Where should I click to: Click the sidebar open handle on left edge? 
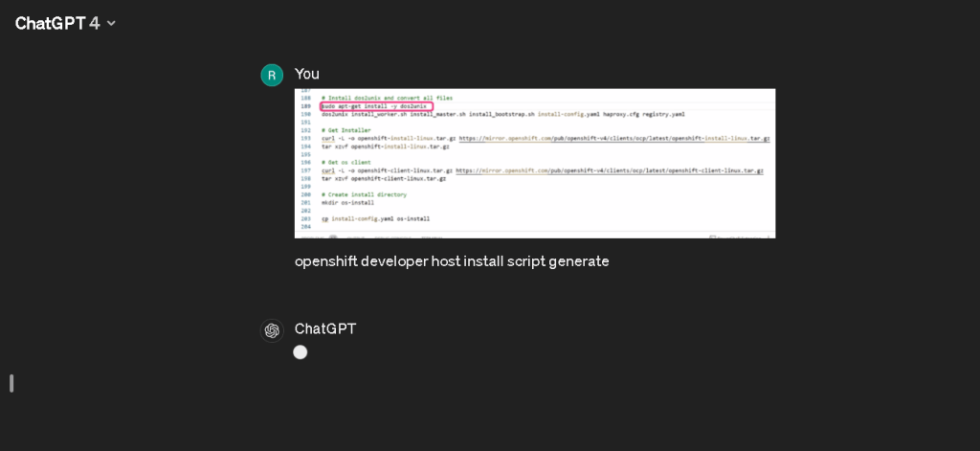point(11,383)
